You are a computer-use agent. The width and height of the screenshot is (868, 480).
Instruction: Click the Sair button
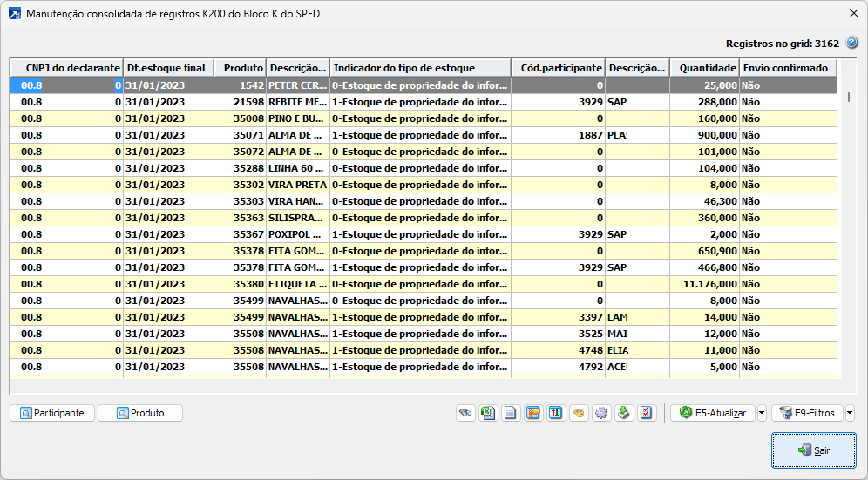[x=813, y=450]
